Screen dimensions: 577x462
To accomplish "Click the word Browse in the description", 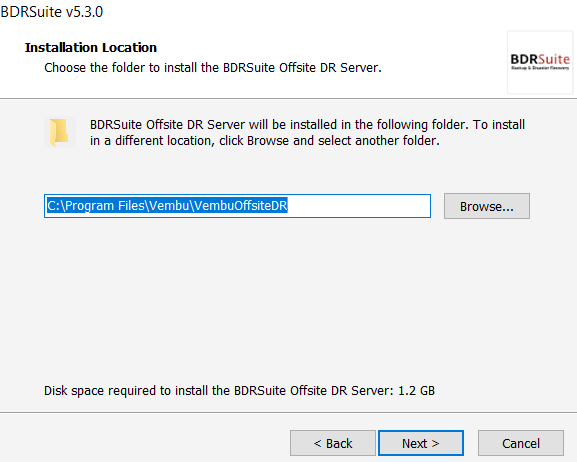I will (268, 141).
